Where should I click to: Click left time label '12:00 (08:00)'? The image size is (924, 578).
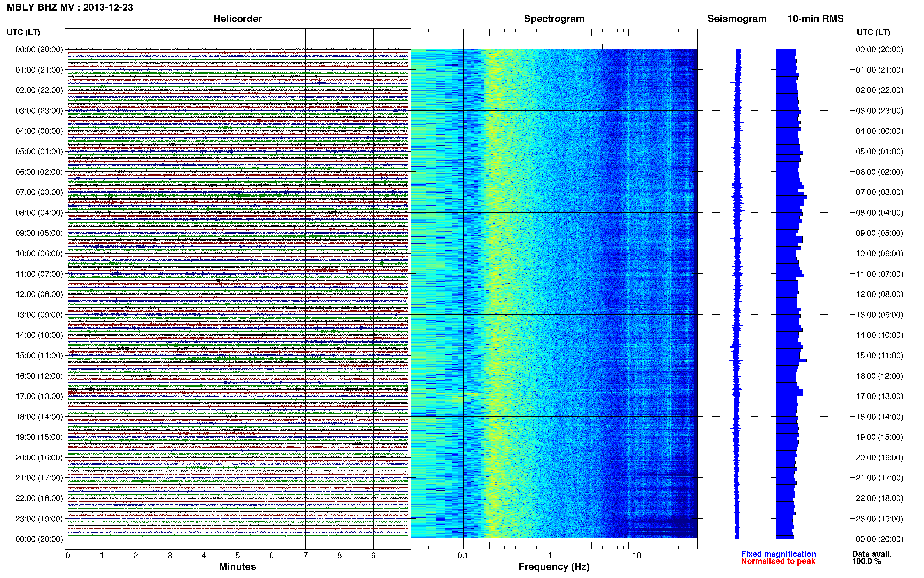pos(39,294)
